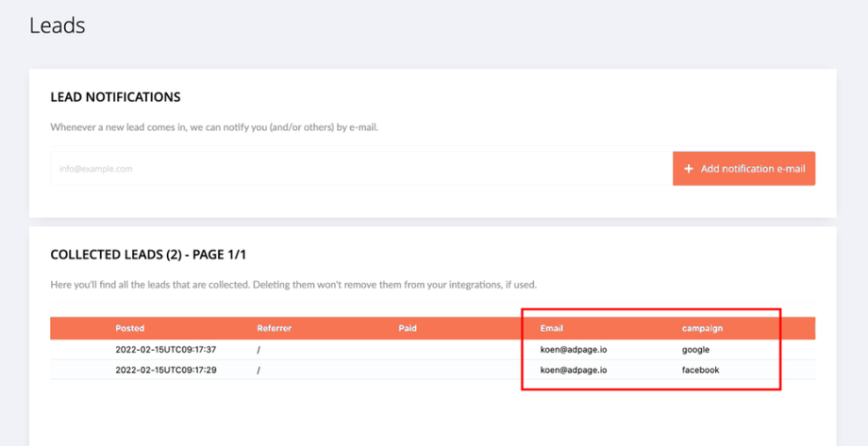Click the collected leads description text

coord(292,284)
